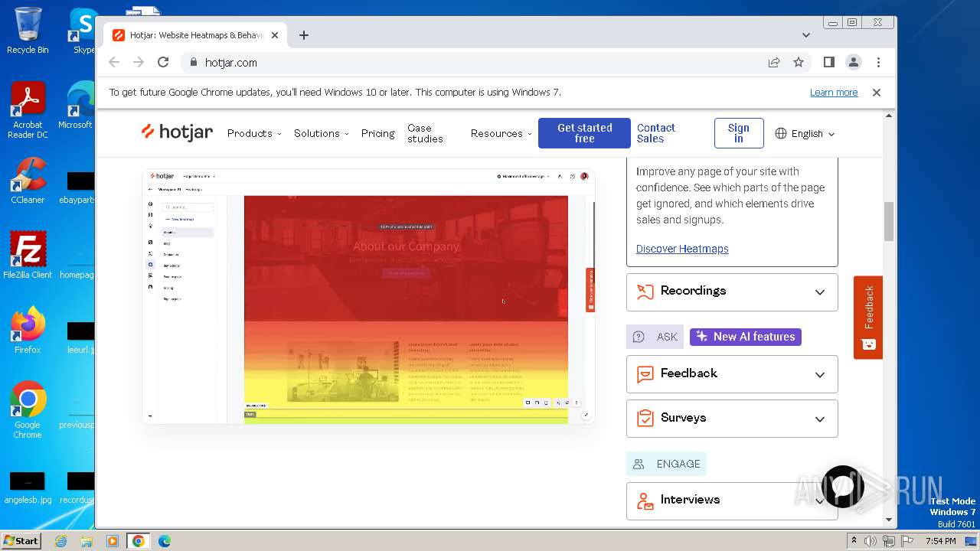Open the share page icon in address bar
This screenshot has height=551, width=980.
click(774, 62)
